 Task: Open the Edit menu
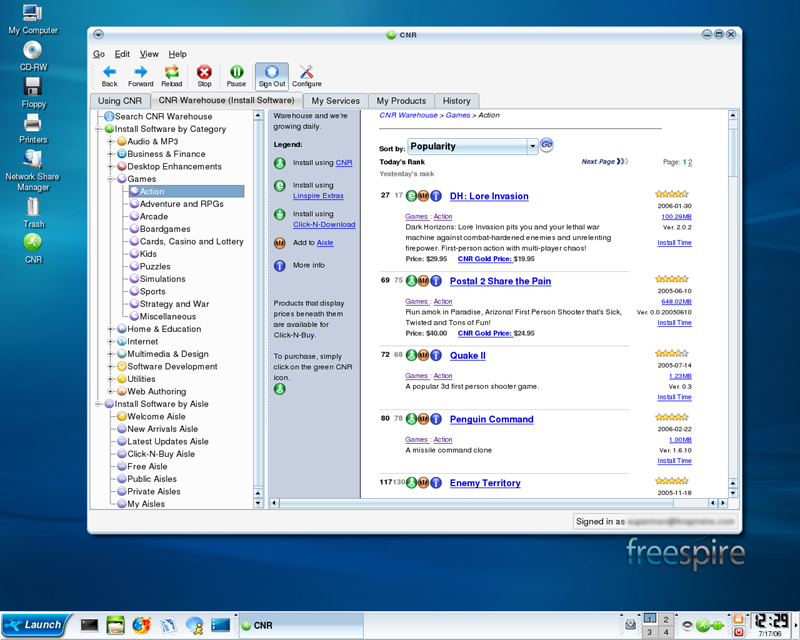tap(122, 54)
